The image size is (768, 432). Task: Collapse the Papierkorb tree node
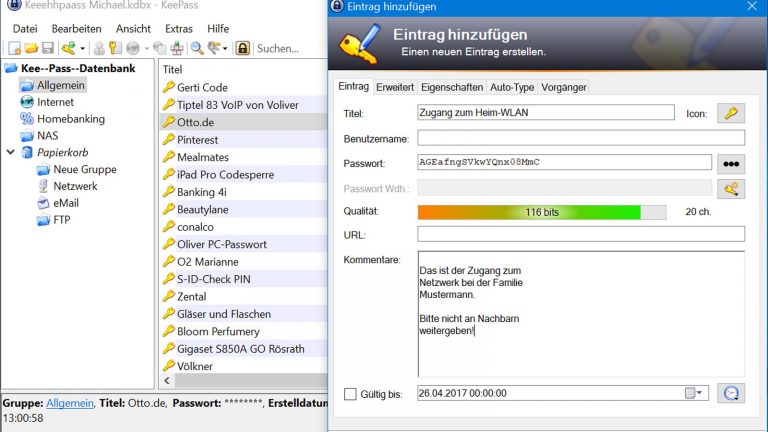[11, 152]
